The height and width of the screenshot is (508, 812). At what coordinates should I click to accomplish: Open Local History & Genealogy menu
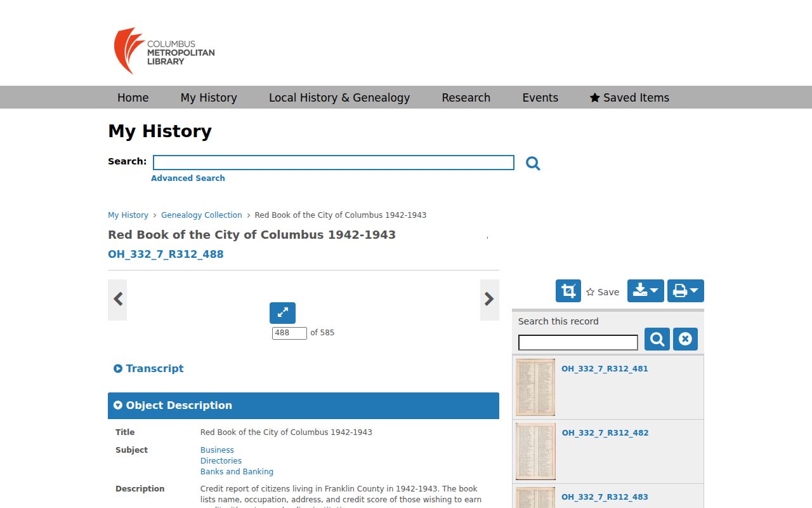[x=339, y=98]
